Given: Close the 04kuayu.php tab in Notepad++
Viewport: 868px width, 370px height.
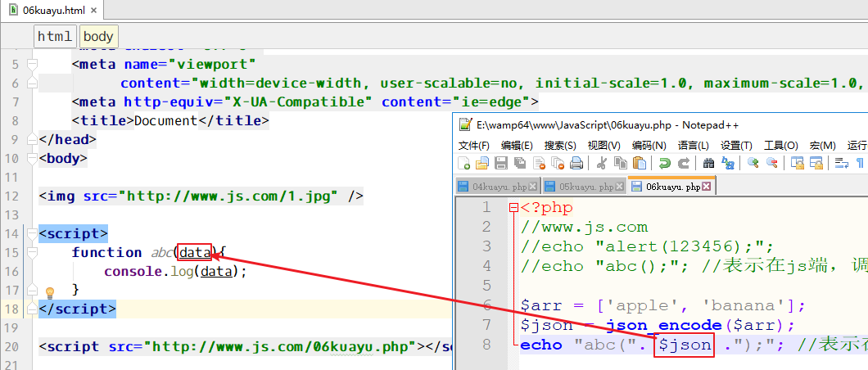Looking at the screenshot, I should point(532,187).
